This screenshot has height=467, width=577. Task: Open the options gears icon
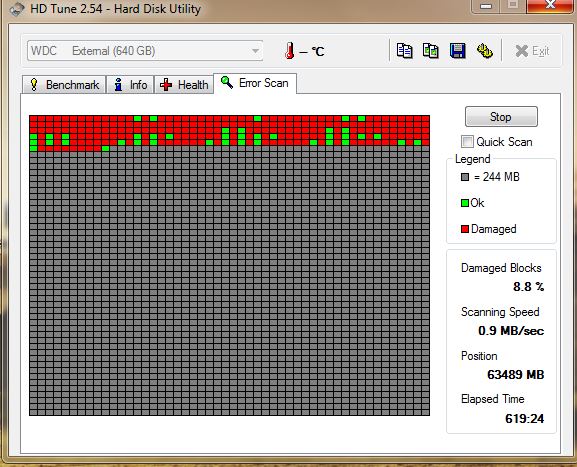(485, 51)
